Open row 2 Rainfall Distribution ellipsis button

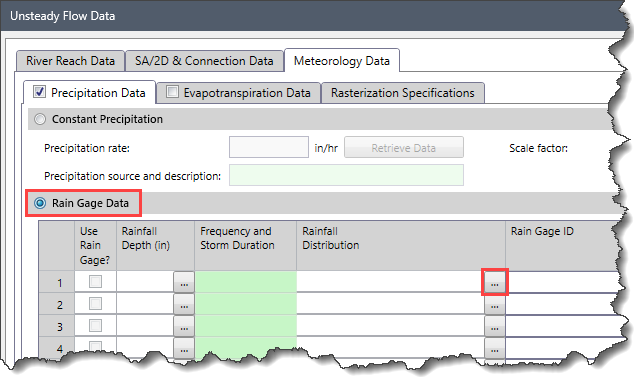click(x=495, y=304)
